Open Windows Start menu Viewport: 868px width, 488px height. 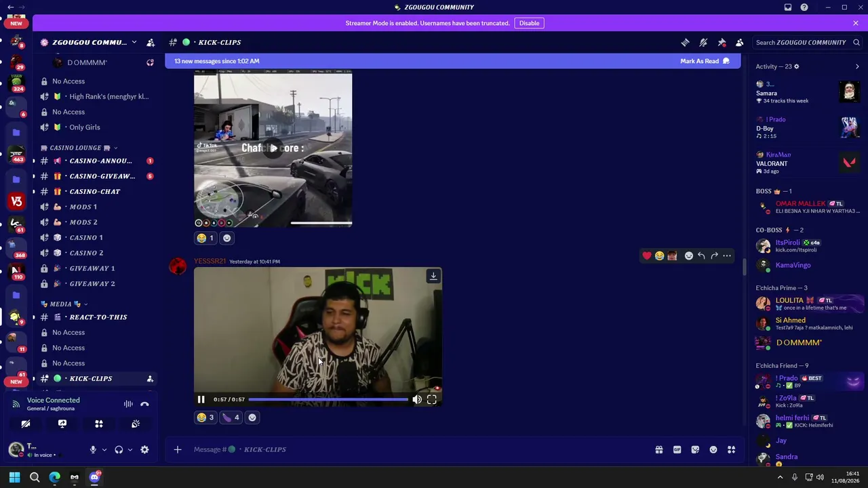(x=14, y=477)
